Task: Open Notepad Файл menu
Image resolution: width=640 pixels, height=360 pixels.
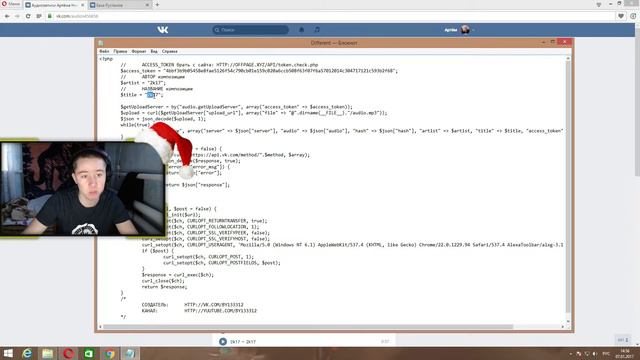Action: [104, 51]
